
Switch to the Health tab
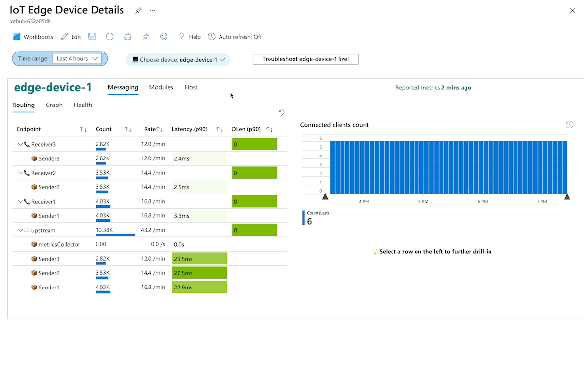pyautogui.click(x=83, y=105)
